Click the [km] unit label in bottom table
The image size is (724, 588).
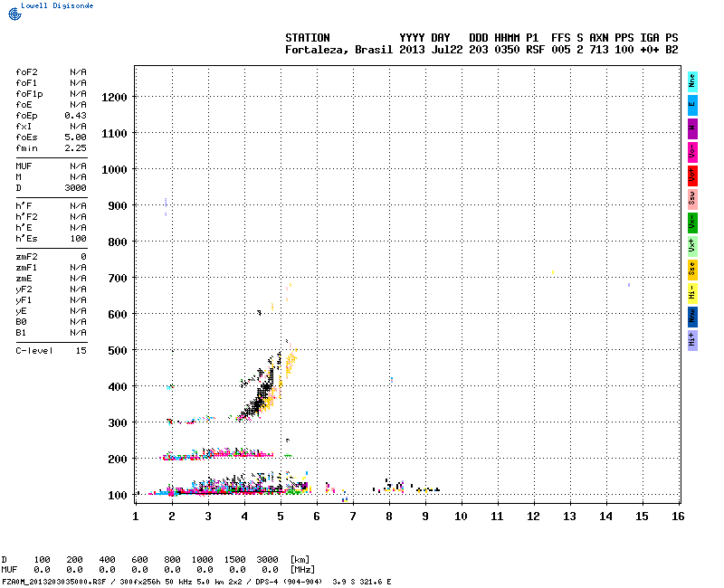pos(300,559)
